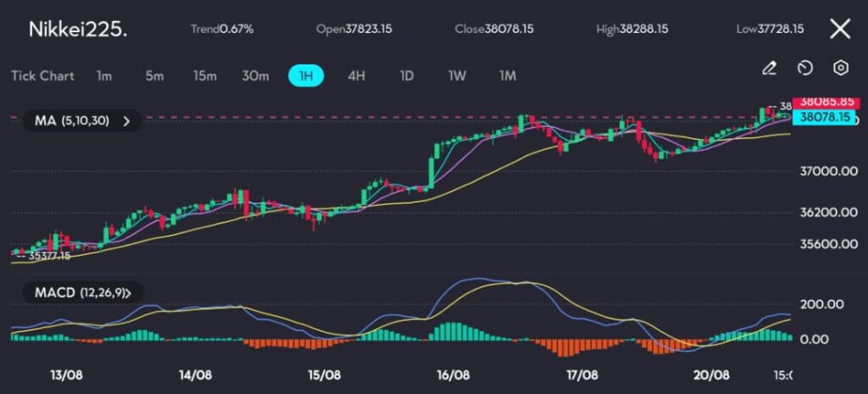The height and width of the screenshot is (394, 868).
Task: Switch to 1W weekly chart
Action: 457,75
